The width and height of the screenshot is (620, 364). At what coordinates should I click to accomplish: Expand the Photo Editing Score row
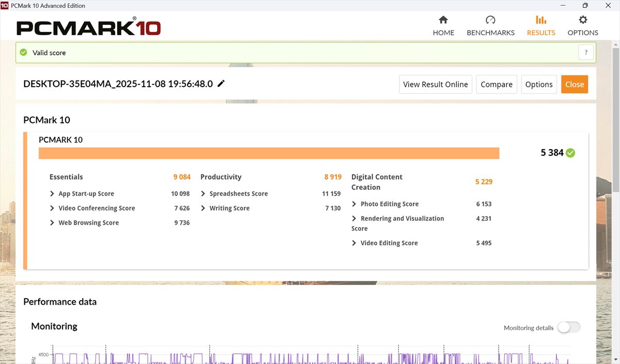click(354, 204)
